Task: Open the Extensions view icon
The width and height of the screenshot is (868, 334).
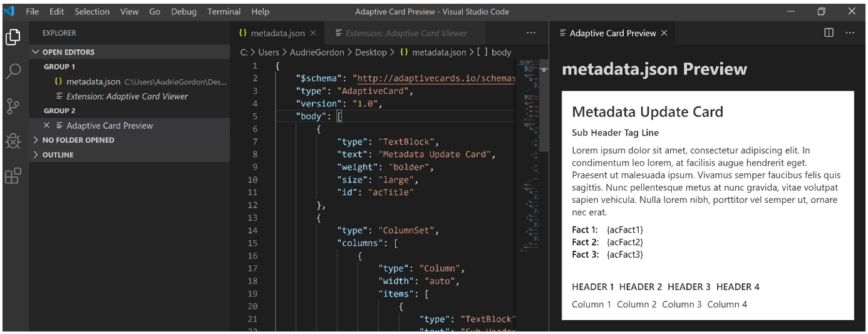Action: tap(13, 176)
